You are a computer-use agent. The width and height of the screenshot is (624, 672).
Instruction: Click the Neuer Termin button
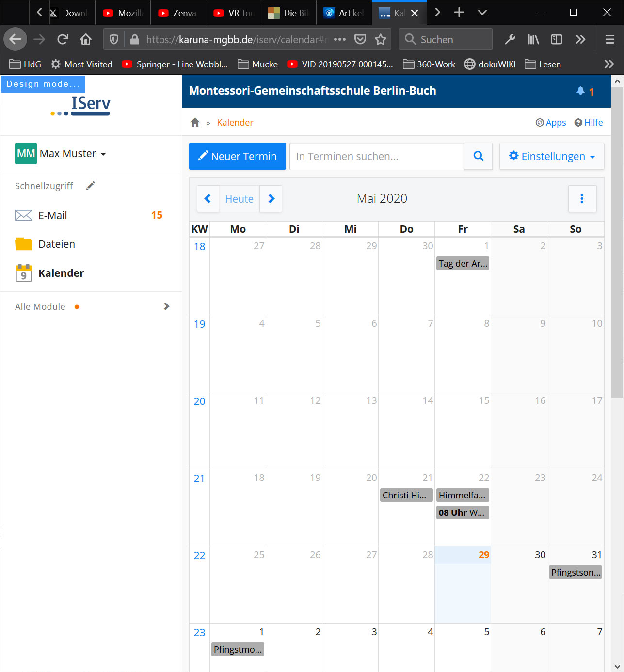pos(238,156)
